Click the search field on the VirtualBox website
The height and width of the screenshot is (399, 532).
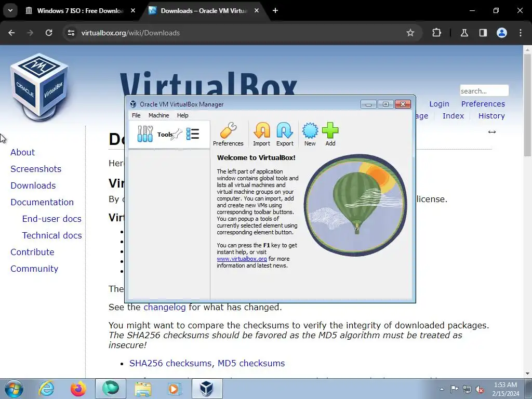[484, 91]
